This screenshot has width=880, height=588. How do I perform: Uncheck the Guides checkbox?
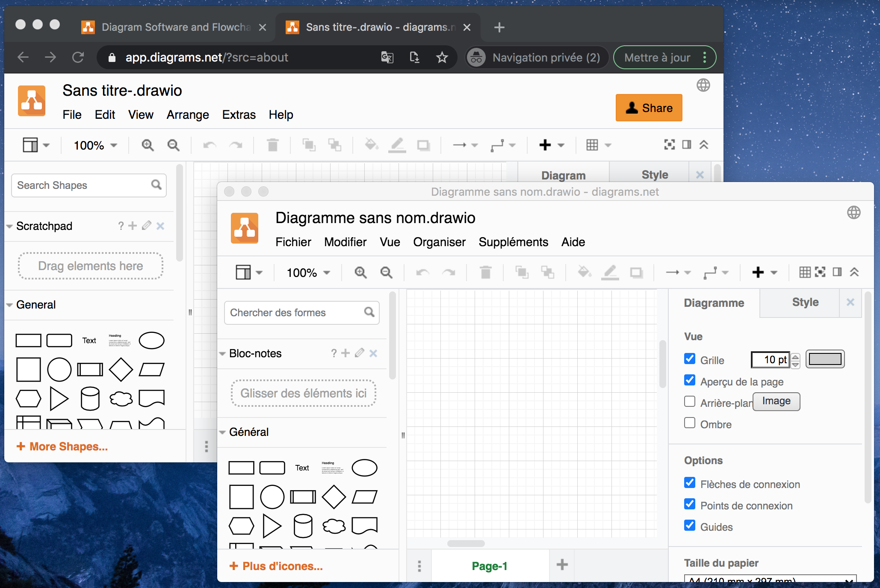689,525
